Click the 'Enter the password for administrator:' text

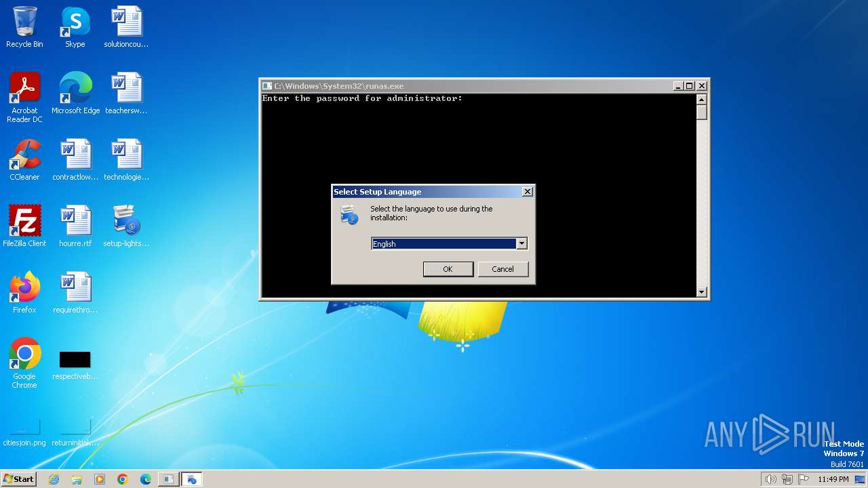(362, 98)
